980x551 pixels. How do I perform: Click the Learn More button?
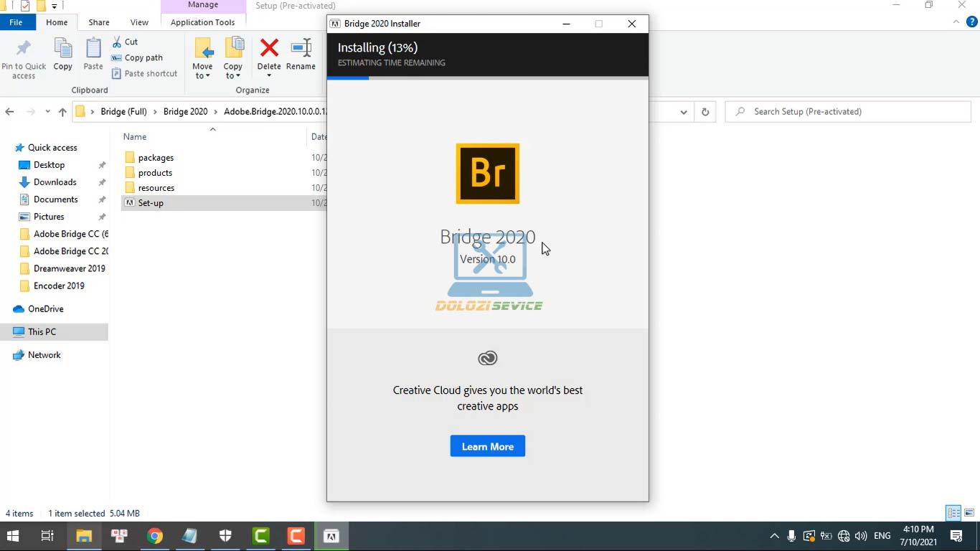(x=488, y=446)
